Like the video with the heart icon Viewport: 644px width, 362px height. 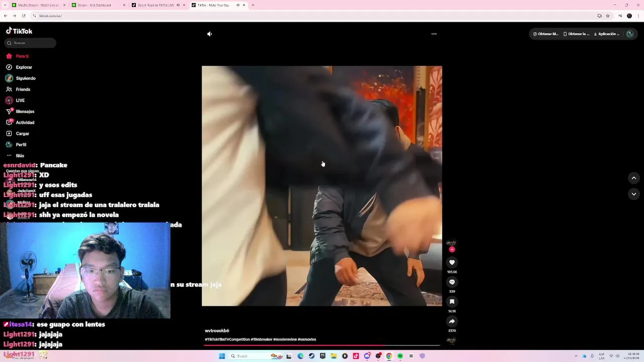click(x=452, y=262)
